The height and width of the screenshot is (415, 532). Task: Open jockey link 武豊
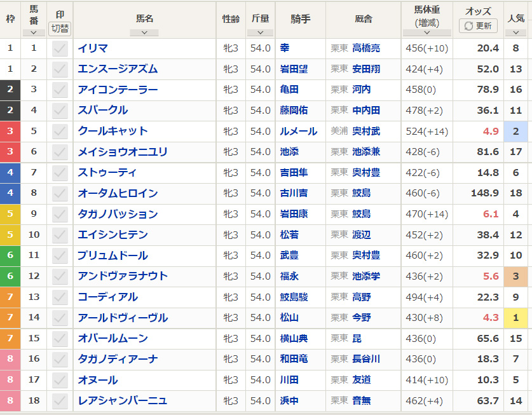[289, 255]
